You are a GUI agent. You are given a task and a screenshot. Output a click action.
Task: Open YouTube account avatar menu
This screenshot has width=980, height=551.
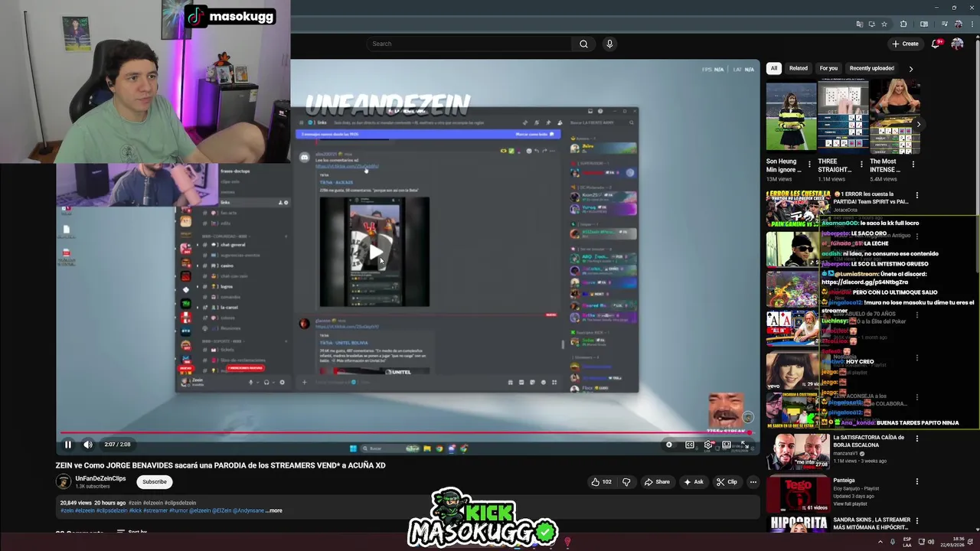point(957,44)
